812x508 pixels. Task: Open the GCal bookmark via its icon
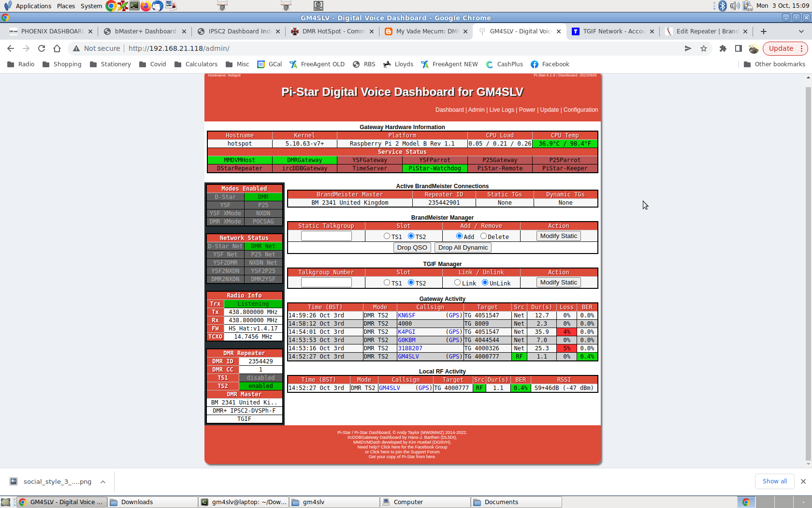(x=261, y=64)
